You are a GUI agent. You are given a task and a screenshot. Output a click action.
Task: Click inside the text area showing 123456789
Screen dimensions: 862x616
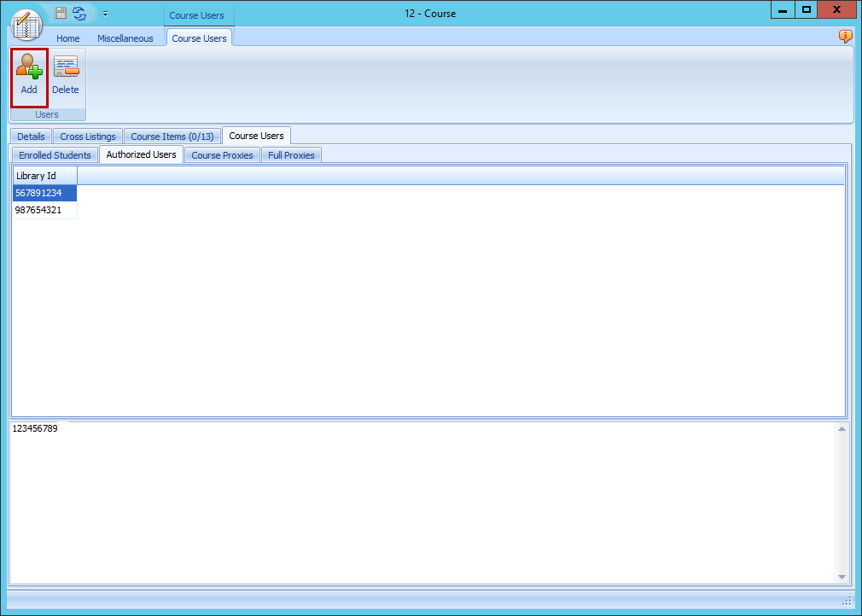[341, 478]
